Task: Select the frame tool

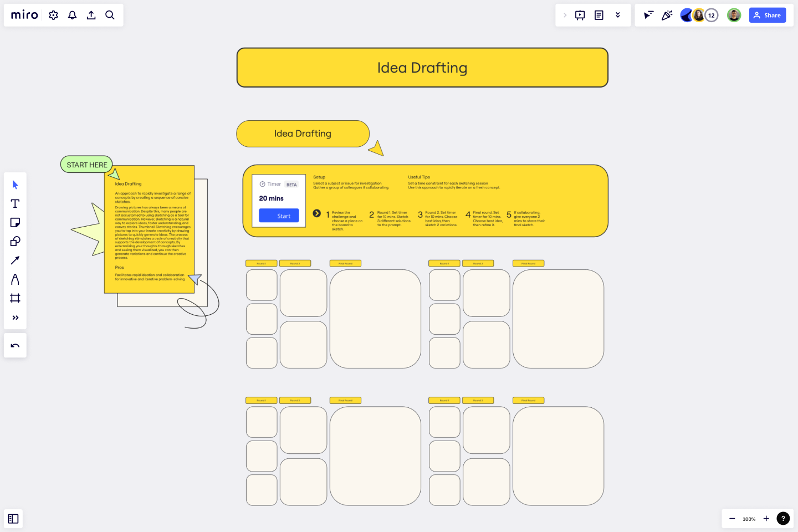Action: [x=15, y=298]
